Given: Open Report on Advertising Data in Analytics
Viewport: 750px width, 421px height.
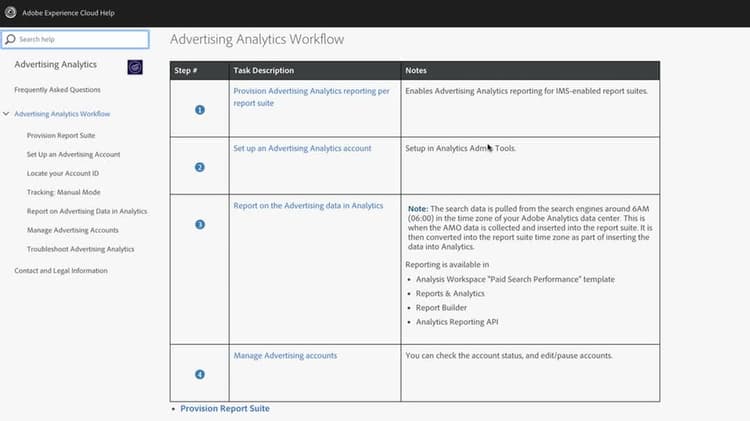Looking at the screenshot, I should point(87,211).
